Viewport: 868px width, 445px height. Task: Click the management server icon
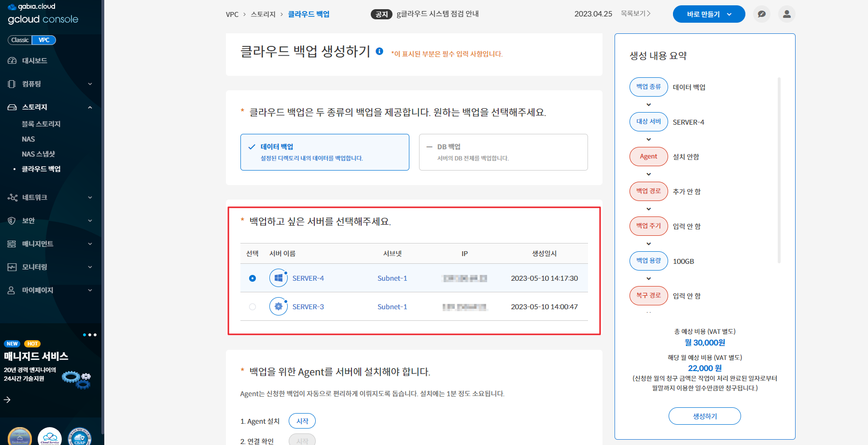click(x=12, y=244)
